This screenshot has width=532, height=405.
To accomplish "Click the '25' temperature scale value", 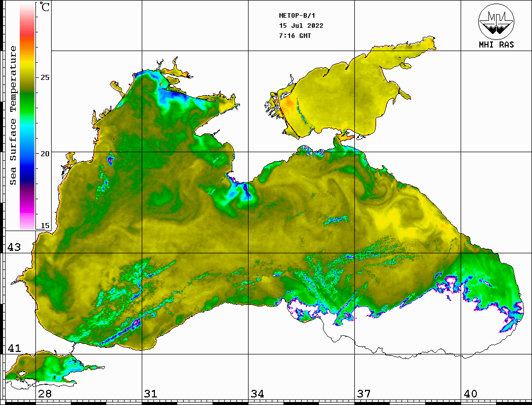I will [45, 77].
